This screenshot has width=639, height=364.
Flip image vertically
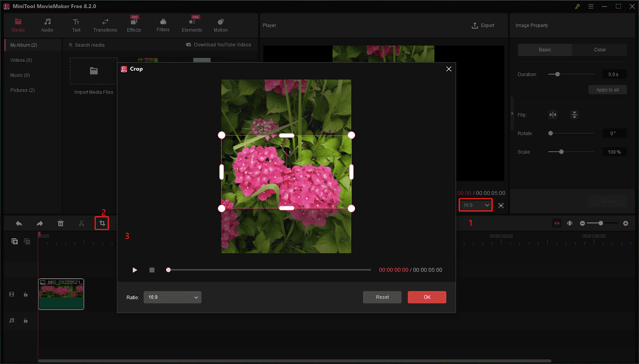click(574, 115)
